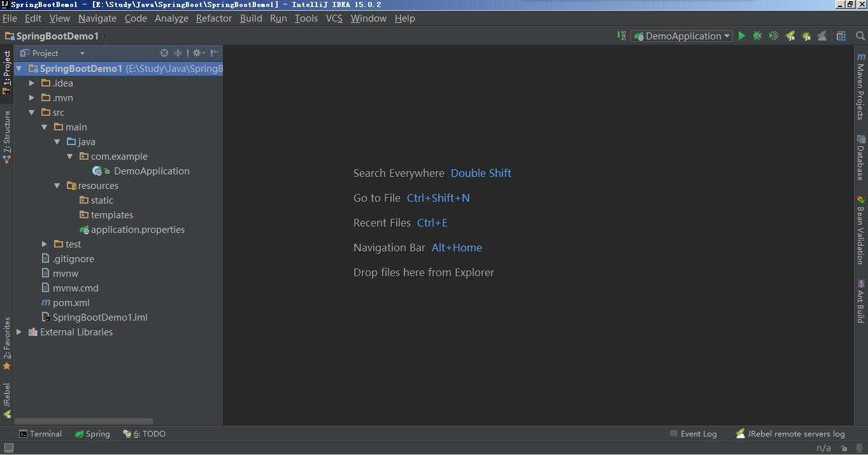Open the Spring tool window
Viewport: 868px width, 455px height.
(92, 434)
